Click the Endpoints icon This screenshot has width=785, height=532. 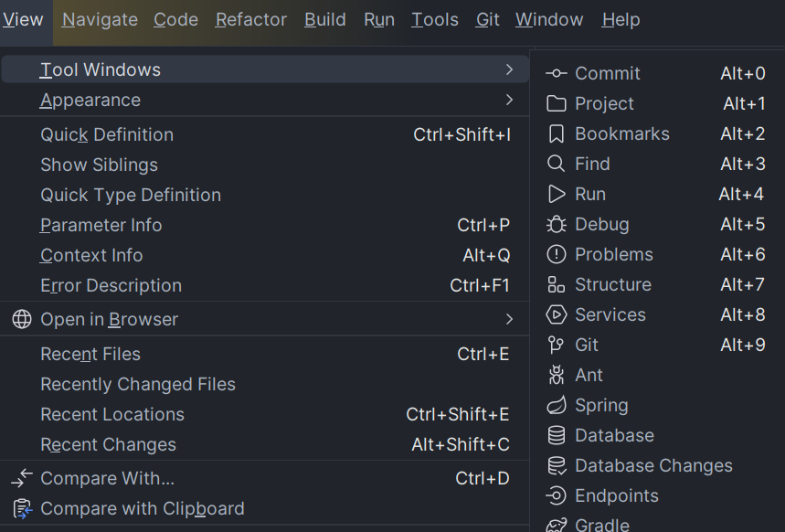[557, 495]
